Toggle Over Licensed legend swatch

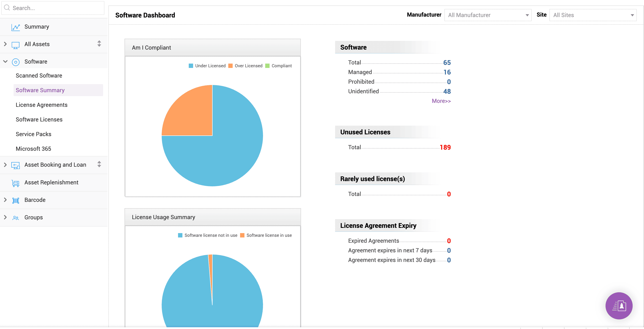pyautogui.click(x=230, y=66)
